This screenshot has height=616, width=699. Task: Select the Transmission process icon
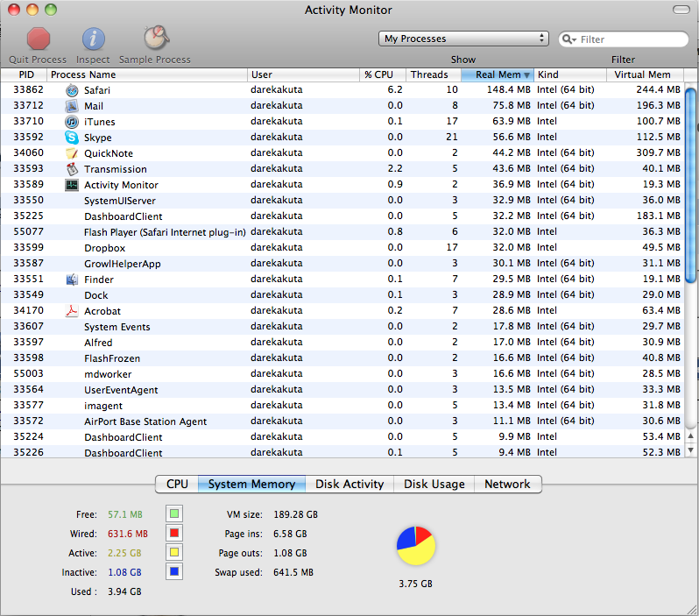[x=72, y=169]
